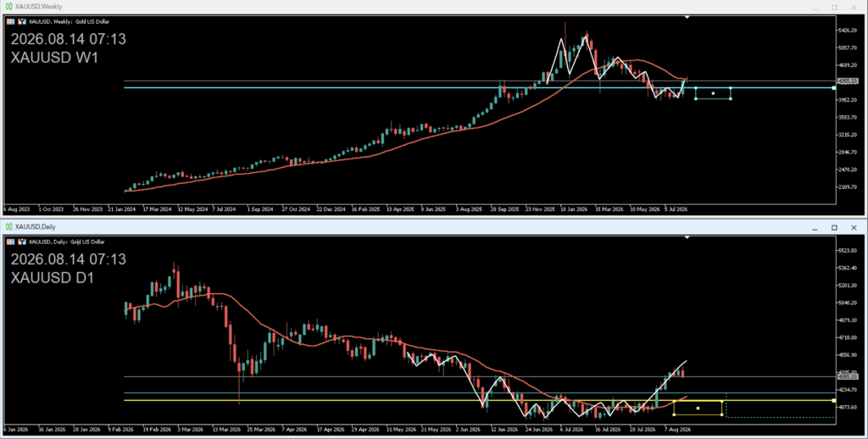Click the chart shift triangle atop the Weekly chart

[x=687, y=18]
